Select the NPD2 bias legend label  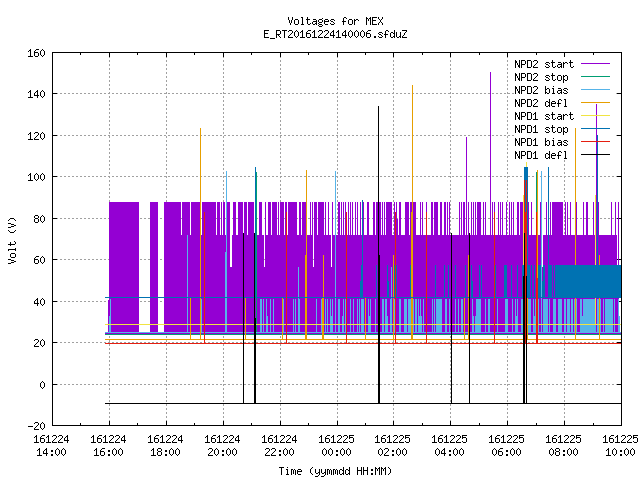(541, 90)
